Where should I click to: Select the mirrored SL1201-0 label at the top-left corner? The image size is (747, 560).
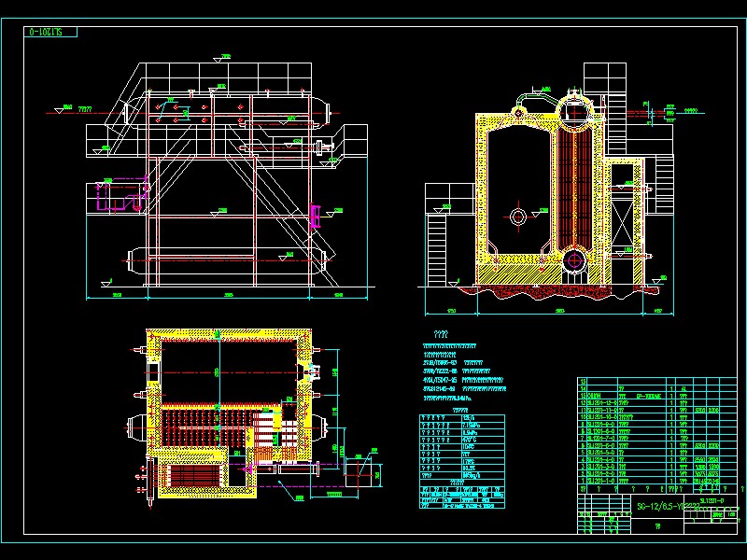(46, 32)
